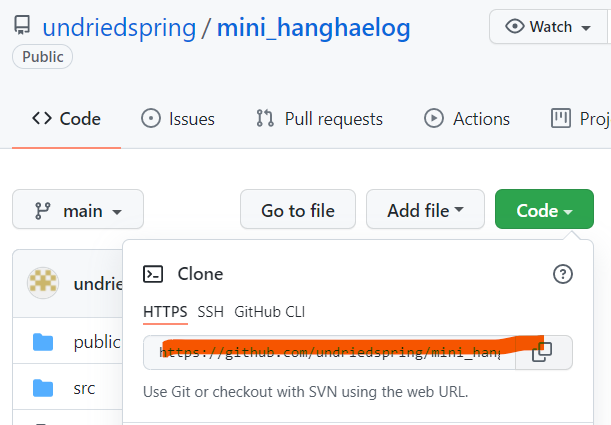
Task: Switch to the Projects tab
Action: [581, 119]
